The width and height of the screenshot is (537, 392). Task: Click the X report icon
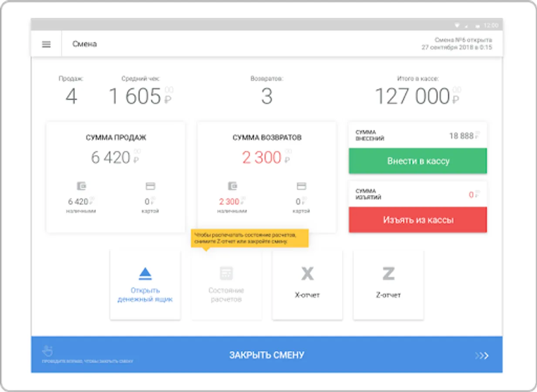tap(307, 274)
